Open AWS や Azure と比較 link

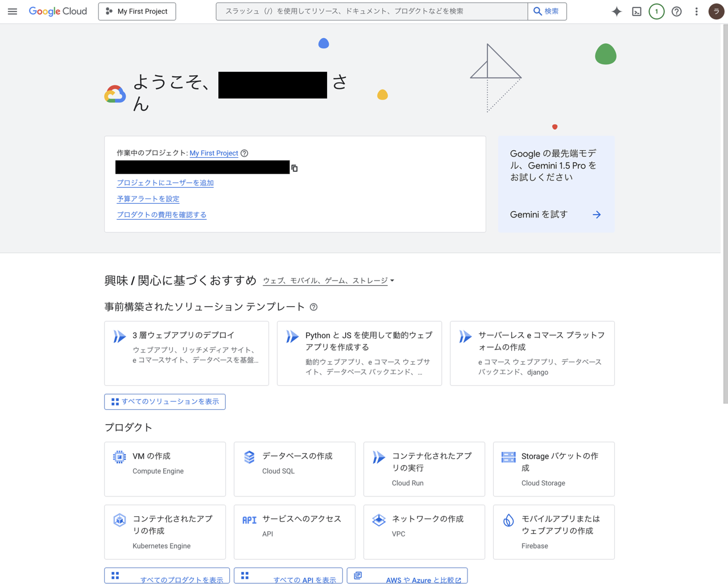pyautogui.click(x=407, y=576)
